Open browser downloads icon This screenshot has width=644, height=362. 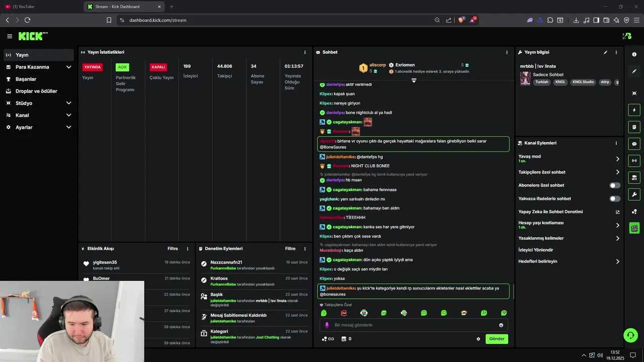pyautogui.click(x=576, y=20)
